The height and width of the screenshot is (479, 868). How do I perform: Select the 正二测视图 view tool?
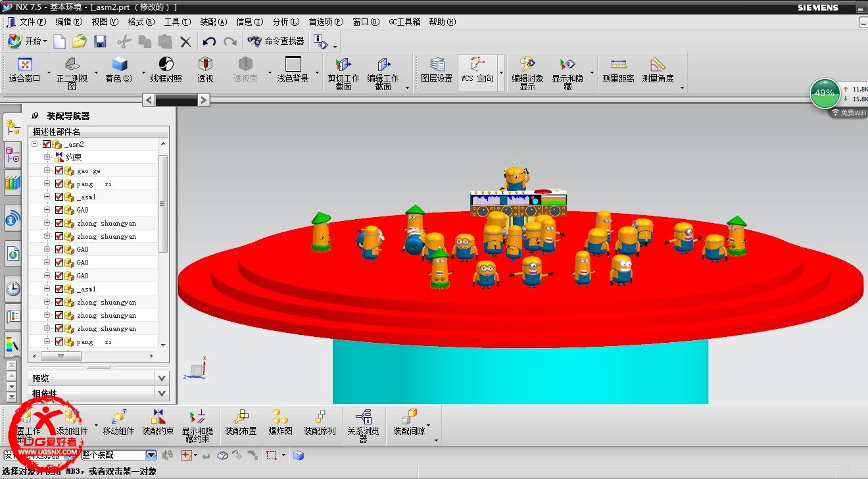pyautogui.click(x=72, y=73)
